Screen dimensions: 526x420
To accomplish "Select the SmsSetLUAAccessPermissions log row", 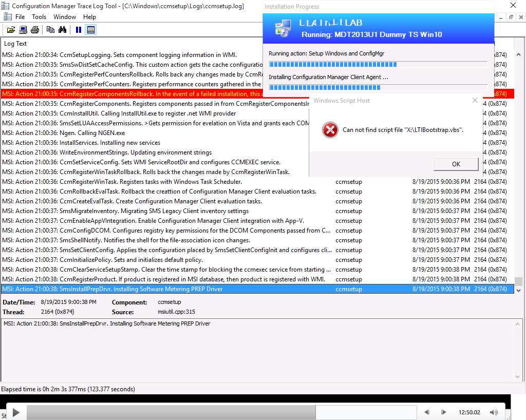I will pyautogui.click(x=258, y=123).
